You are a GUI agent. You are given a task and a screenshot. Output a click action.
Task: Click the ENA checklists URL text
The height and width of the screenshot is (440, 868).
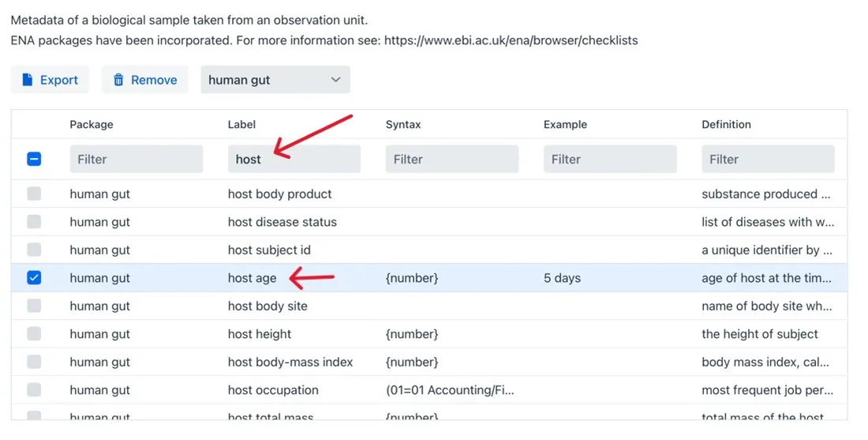(511, 40)
